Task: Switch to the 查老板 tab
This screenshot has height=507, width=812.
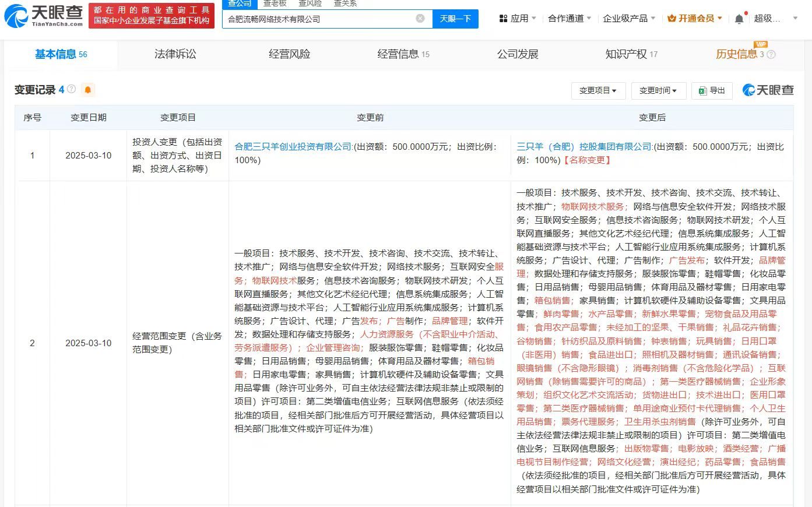Action: tap(274, 3)
